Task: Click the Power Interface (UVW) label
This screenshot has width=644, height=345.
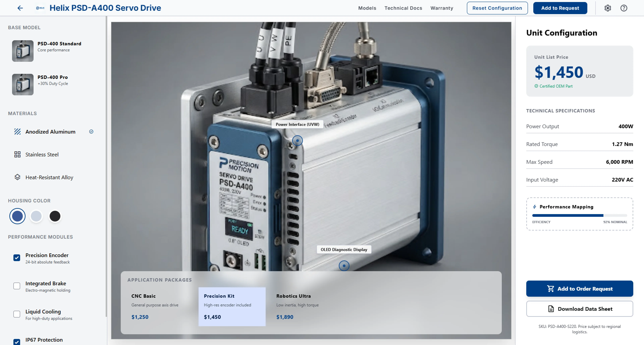Action: coord(297,124)
